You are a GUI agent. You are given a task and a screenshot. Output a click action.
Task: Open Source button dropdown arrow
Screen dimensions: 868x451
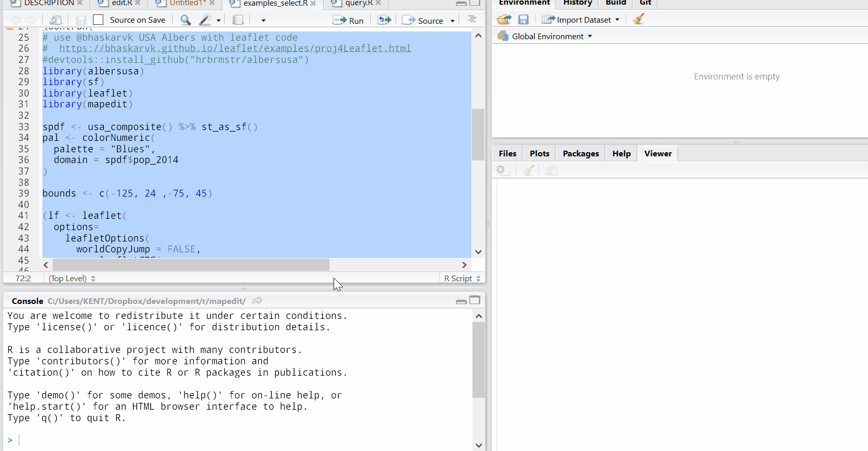pos(452,21)
